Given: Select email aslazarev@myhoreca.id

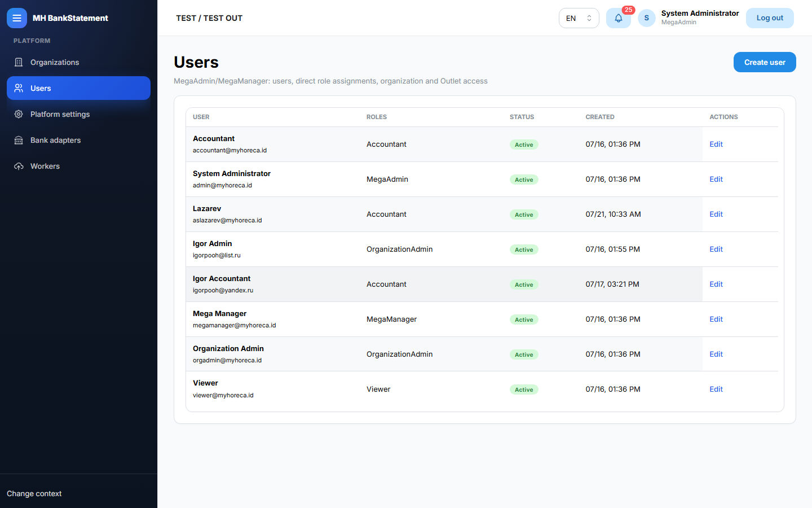Looking at the screenshot, I should click(x=227, y=220).
